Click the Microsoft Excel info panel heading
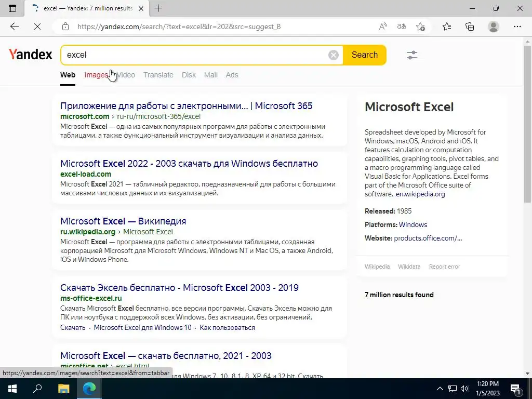This screenshot has height=399, width=532. pyautogui.click(x=409, y=107)
